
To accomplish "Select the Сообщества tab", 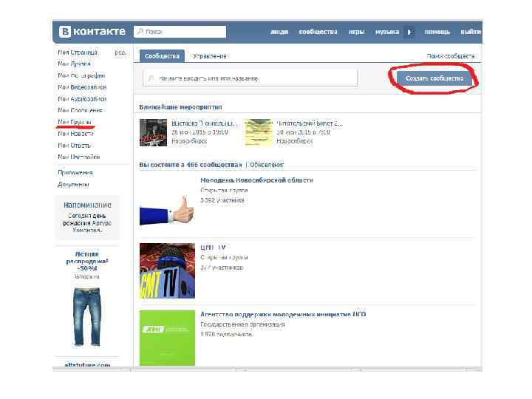I will point(162,56).
